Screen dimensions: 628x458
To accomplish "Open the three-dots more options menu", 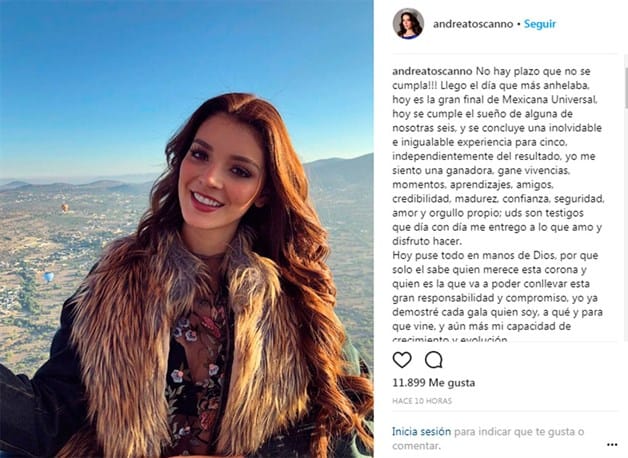I will pyautogui.click(x=612, y=445).
